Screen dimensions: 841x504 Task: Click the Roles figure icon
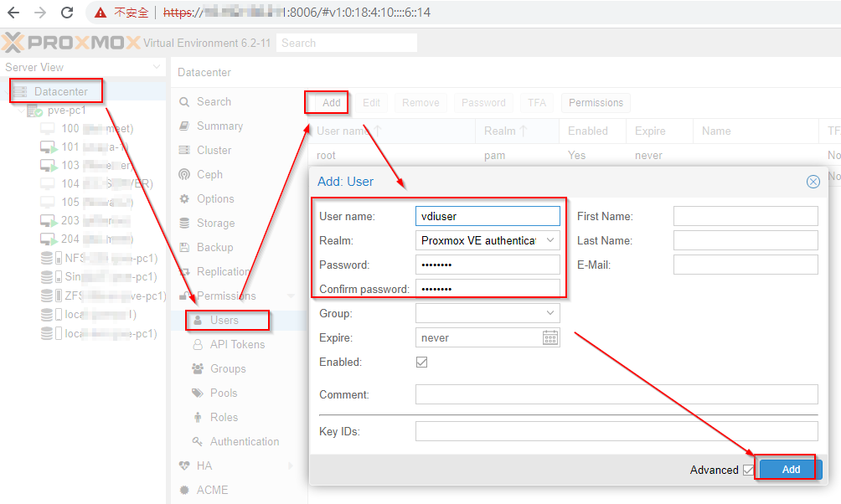point(198,417)
